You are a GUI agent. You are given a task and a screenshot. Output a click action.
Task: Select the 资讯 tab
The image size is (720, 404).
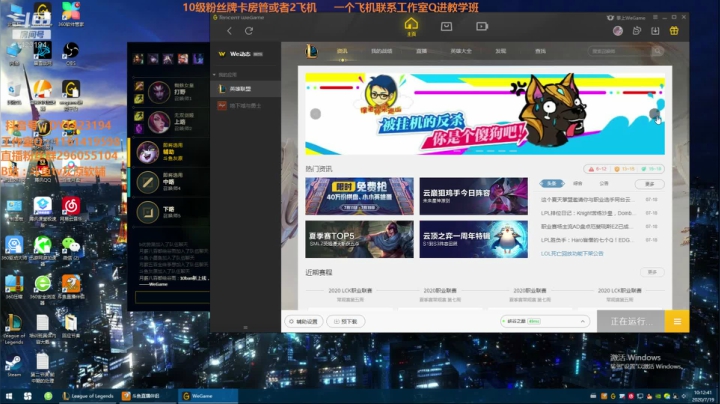pyautogui.click(x=342, y=51)
